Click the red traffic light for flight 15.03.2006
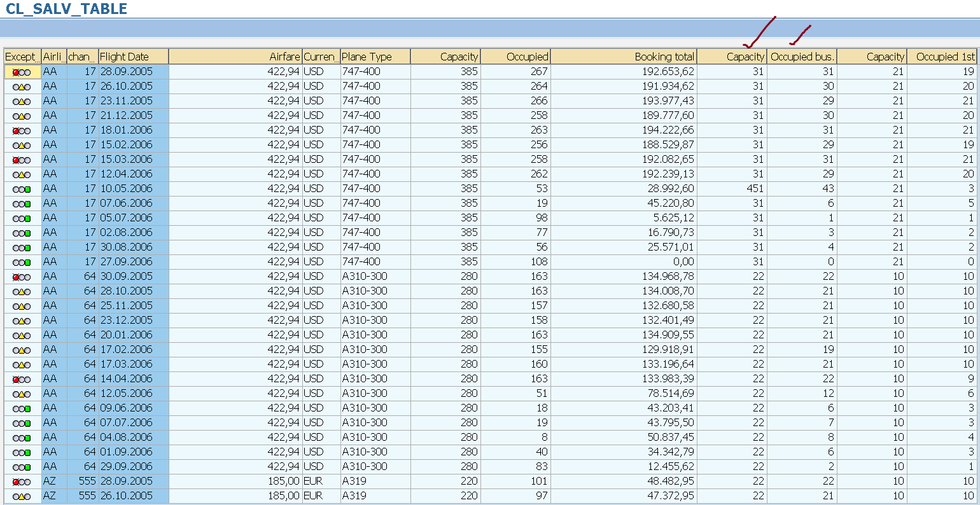This screenshot has width=980, height=505. tap(22, 160)
